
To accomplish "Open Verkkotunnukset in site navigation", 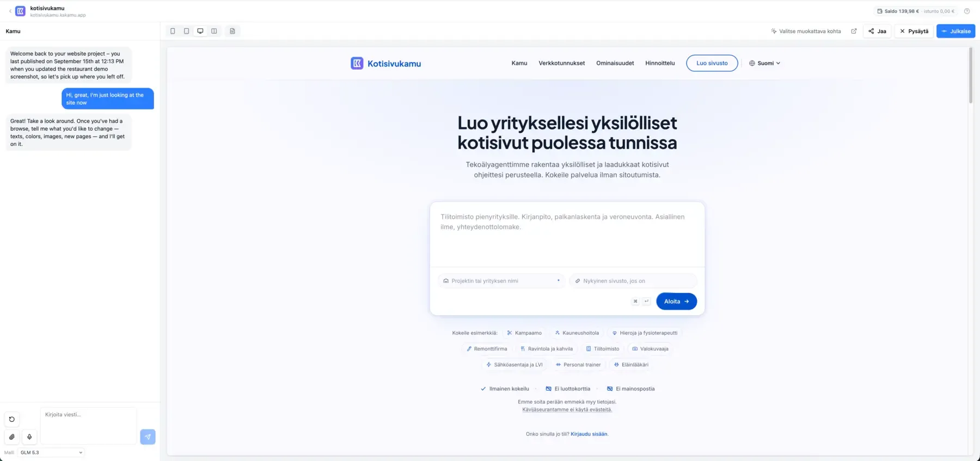I will [x=562, y=63].
